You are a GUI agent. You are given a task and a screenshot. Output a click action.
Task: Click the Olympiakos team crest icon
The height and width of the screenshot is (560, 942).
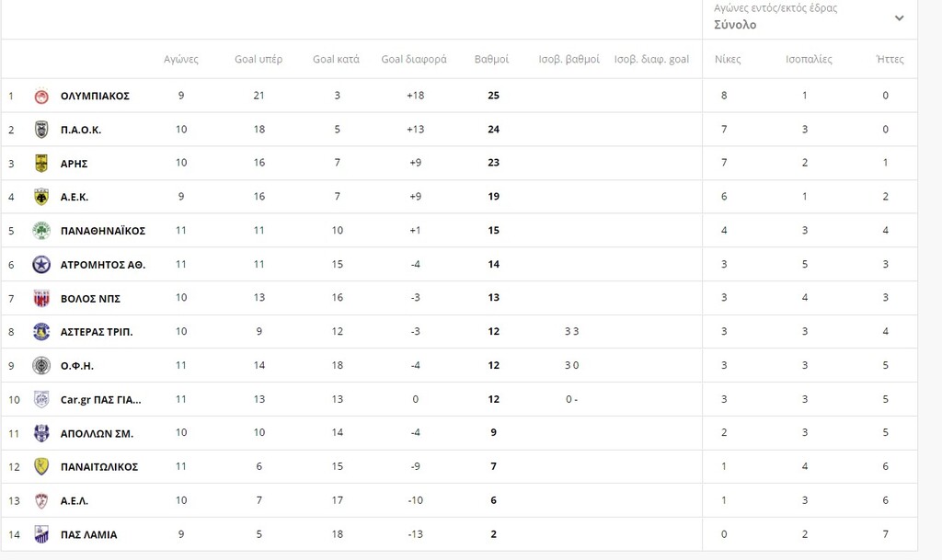pyautogui.click(x=41, y=96)
